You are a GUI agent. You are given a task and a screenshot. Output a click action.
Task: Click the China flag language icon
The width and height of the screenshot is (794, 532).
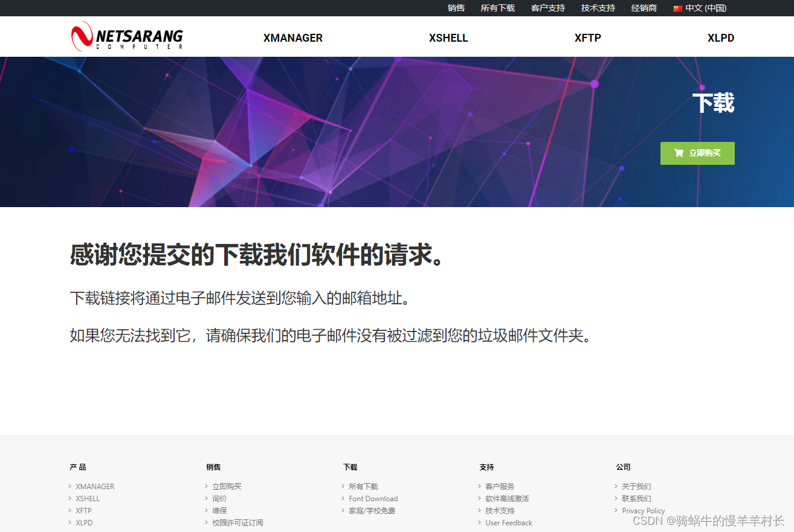[677, 8]
